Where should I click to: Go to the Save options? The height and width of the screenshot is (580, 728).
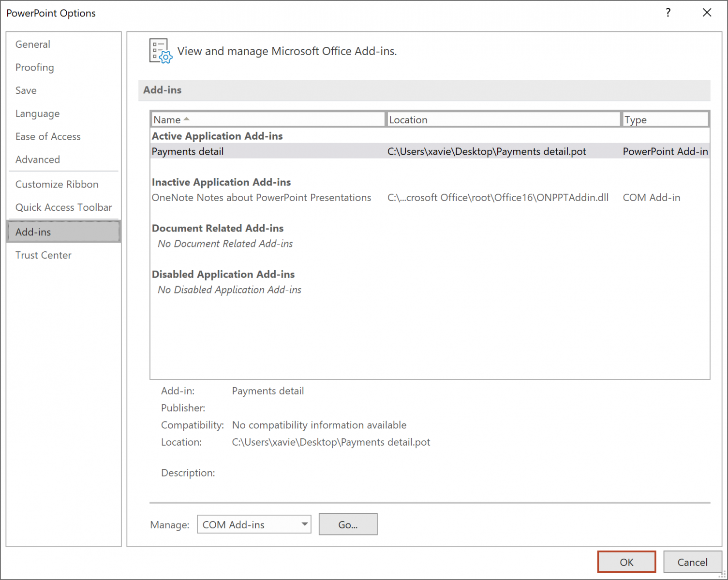click(x=26, y=90)
